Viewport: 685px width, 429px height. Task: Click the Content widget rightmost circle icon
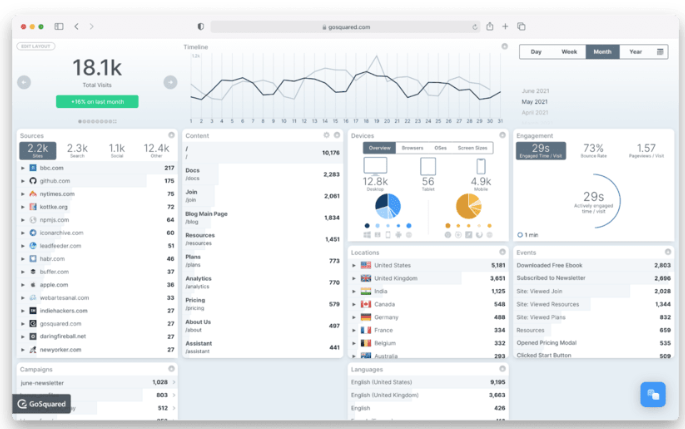click(337, 135)
